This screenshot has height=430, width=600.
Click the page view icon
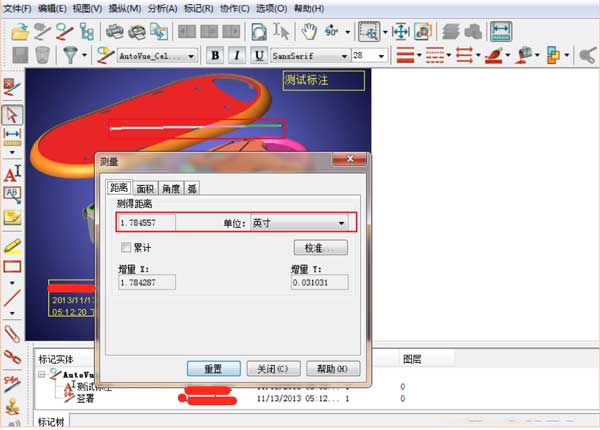[x=259, y=31]
